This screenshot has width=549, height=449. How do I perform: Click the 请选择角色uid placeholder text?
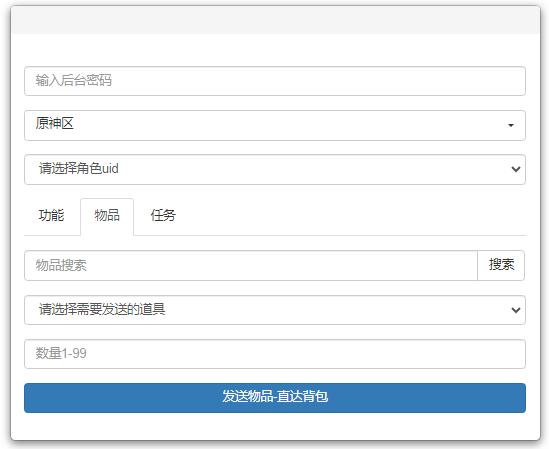[x=79, y=168]
